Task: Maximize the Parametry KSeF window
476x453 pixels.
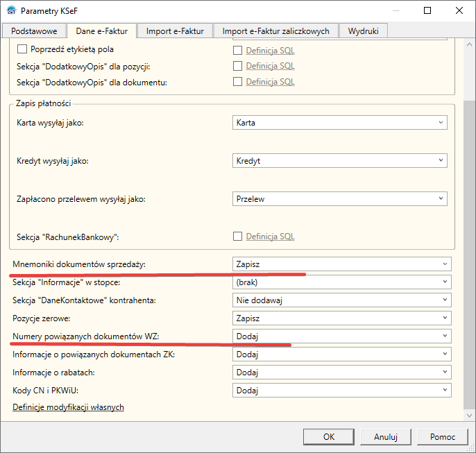Action: coord(427,10)
